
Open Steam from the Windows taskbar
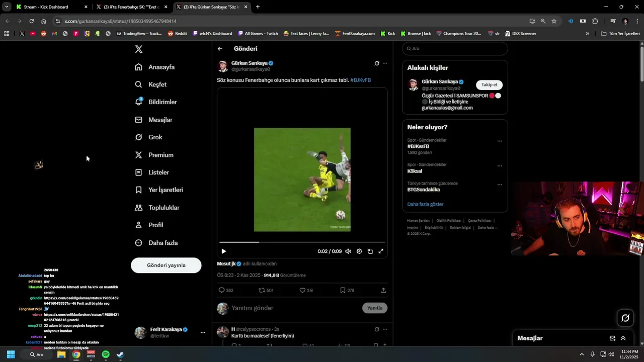(x=120, y=354)
